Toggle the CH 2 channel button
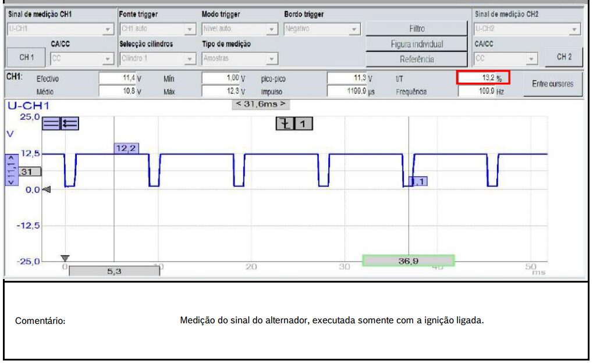The image size is (593, 364). [x=563, y=57]
